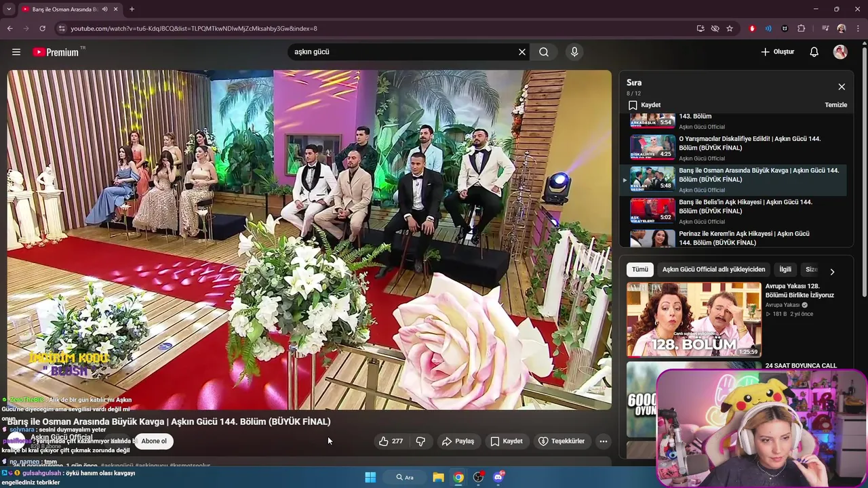Open the YouTube guide hamburger menu
Screen dimensions: 868x488
point(16,52)
